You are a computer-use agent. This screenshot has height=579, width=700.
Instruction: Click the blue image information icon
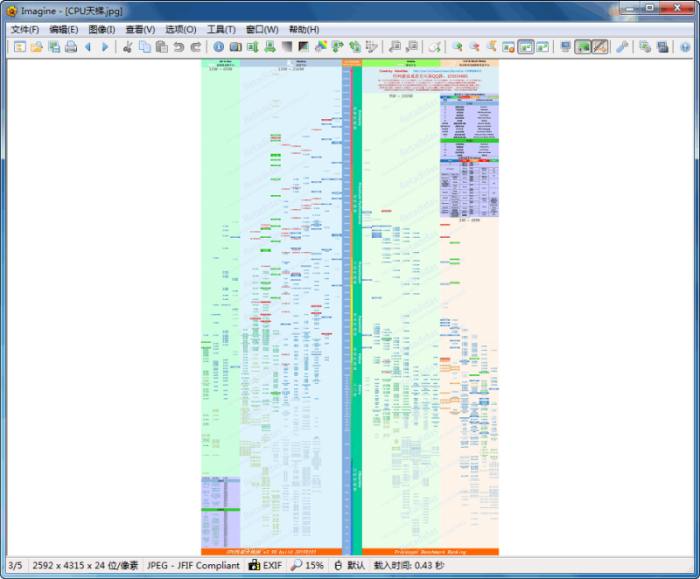click(219, 47)
